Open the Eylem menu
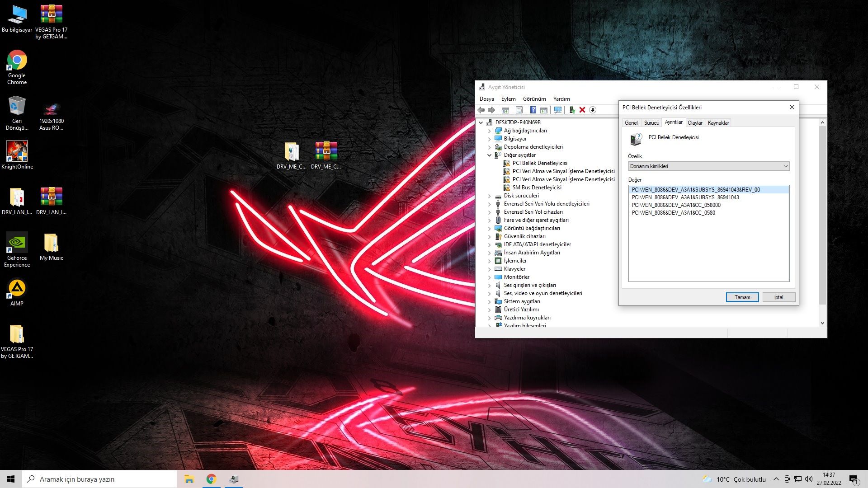The width and height of the screenshot is (868, 488). 508,99
